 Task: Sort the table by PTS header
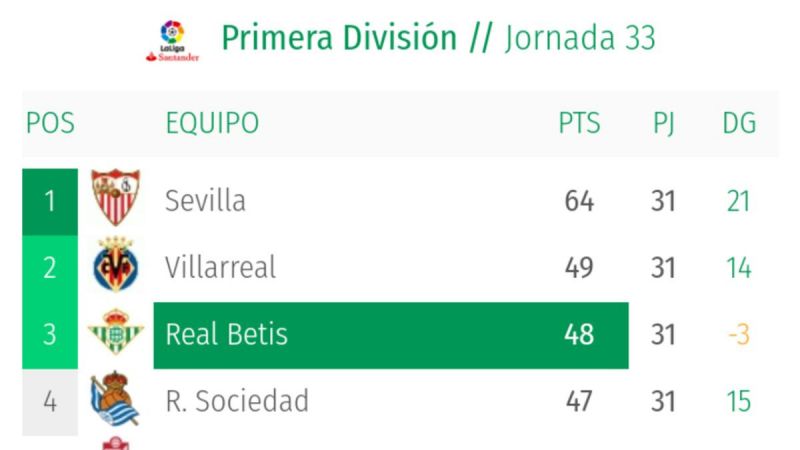(579, 124)
